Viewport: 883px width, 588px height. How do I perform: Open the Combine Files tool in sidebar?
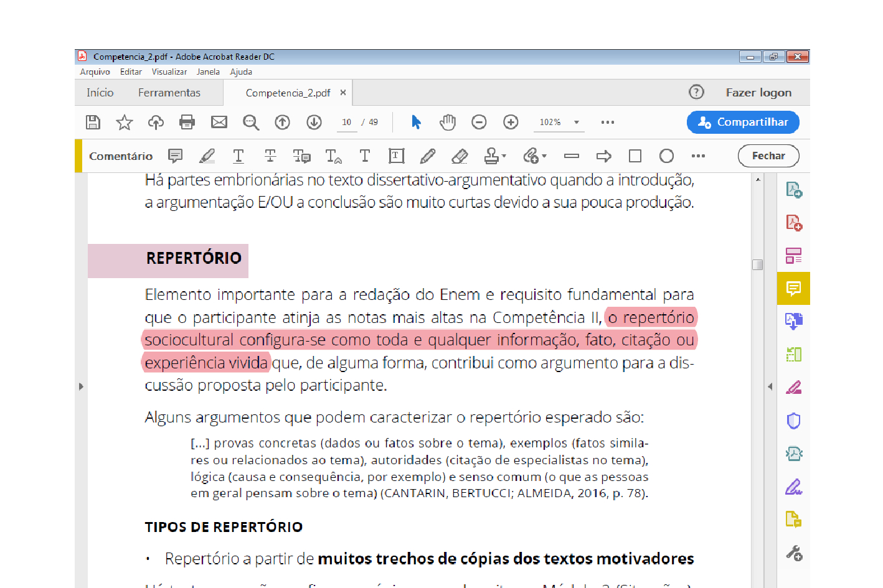coord(793,321)
